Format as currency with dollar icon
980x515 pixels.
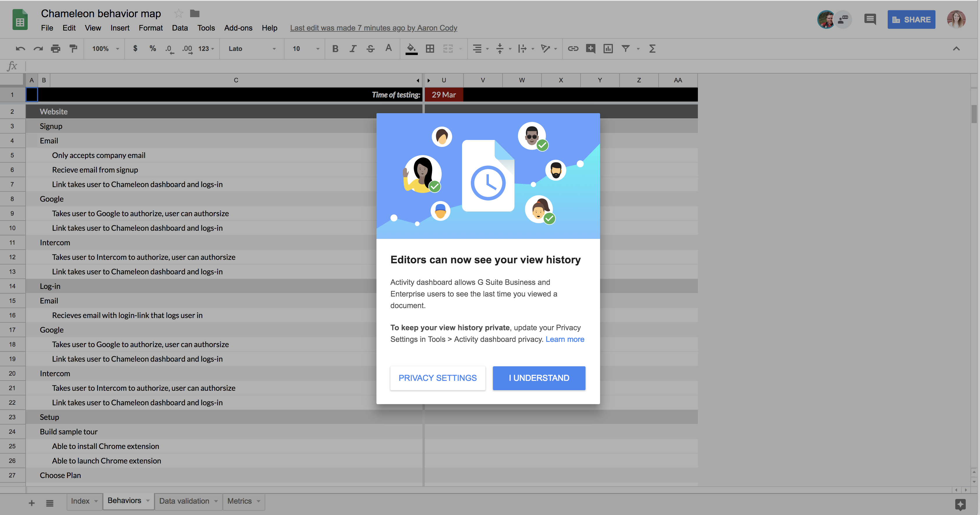135,49
